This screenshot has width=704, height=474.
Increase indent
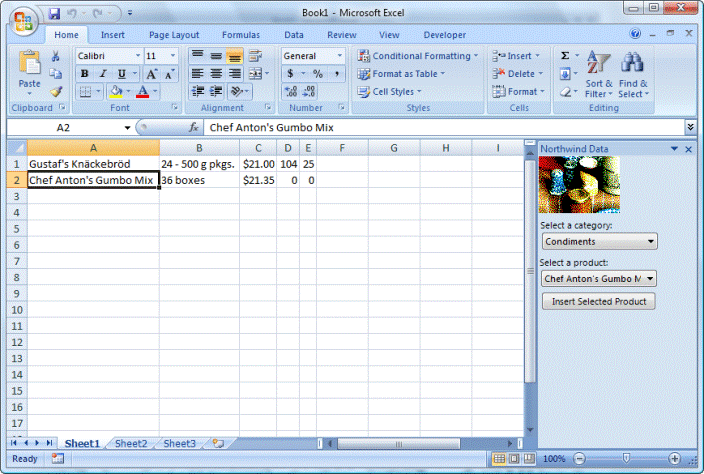216,92
